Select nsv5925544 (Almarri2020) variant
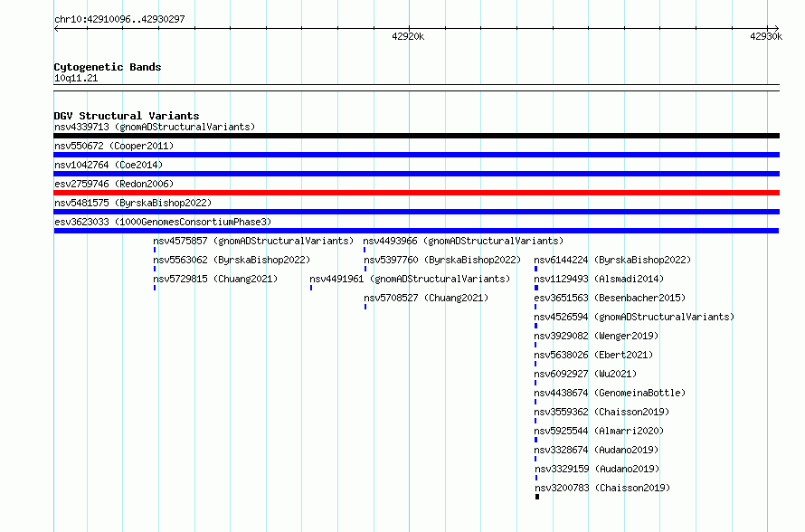The width and height of the screenshot is (805, 532). click(x=599, y=431)
